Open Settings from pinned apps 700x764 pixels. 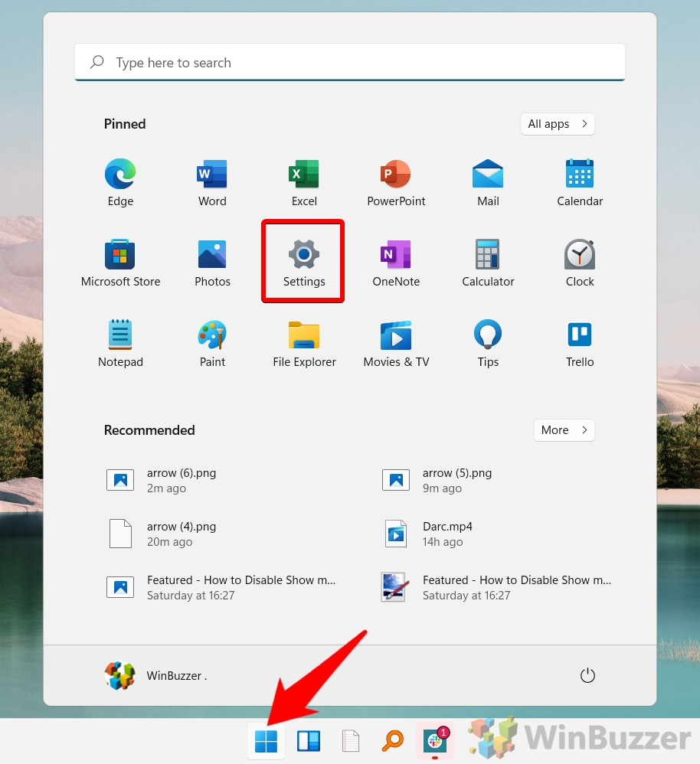pos(304,263)
